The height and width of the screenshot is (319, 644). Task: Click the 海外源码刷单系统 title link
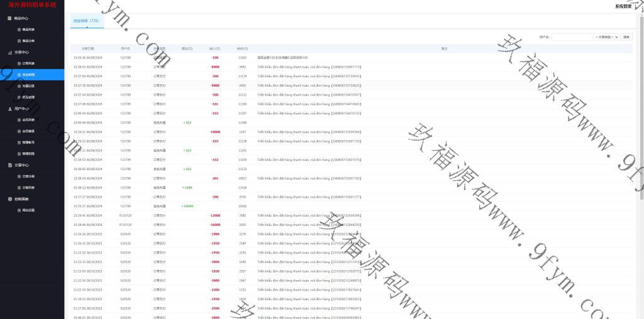tap(32, 5)
